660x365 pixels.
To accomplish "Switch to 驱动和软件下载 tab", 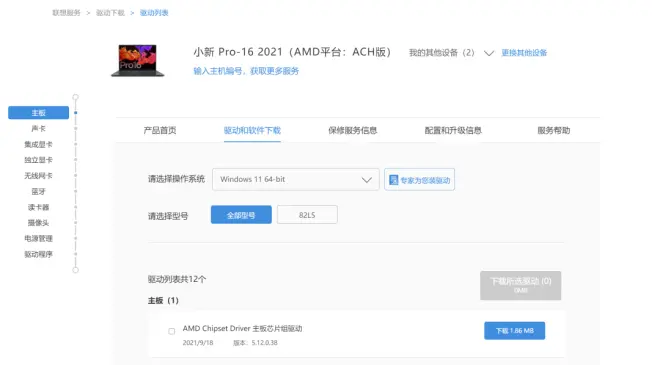I will click(252, 131).
